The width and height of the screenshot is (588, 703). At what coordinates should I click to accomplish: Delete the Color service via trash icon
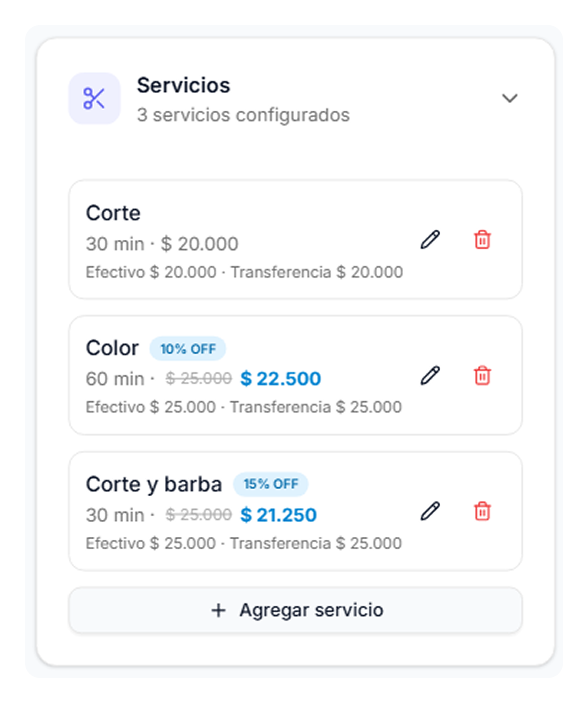(482, 376)
